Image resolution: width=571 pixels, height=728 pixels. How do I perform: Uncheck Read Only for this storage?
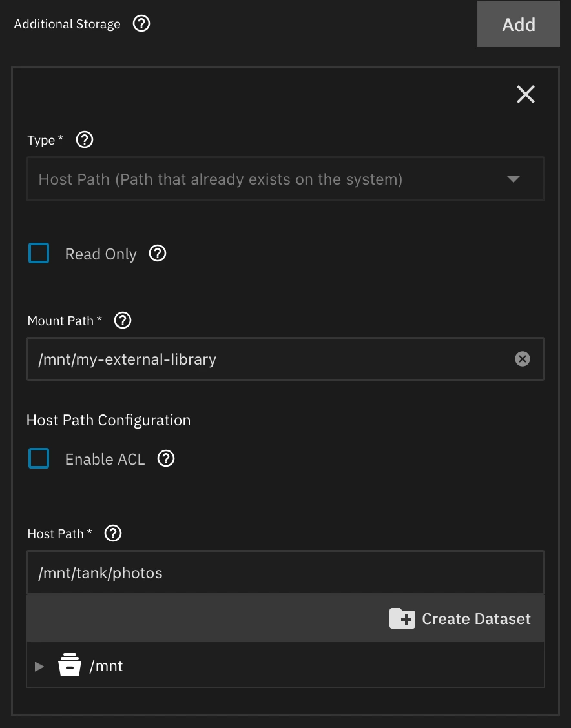(x=39, y=253)
